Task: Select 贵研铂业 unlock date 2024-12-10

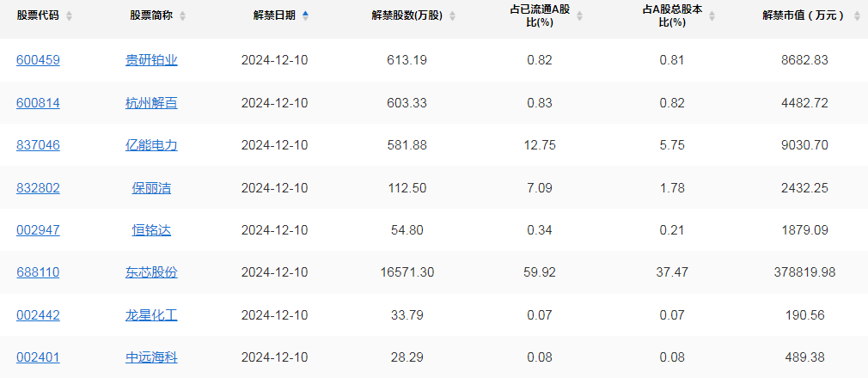Action: tap(274, 60)
